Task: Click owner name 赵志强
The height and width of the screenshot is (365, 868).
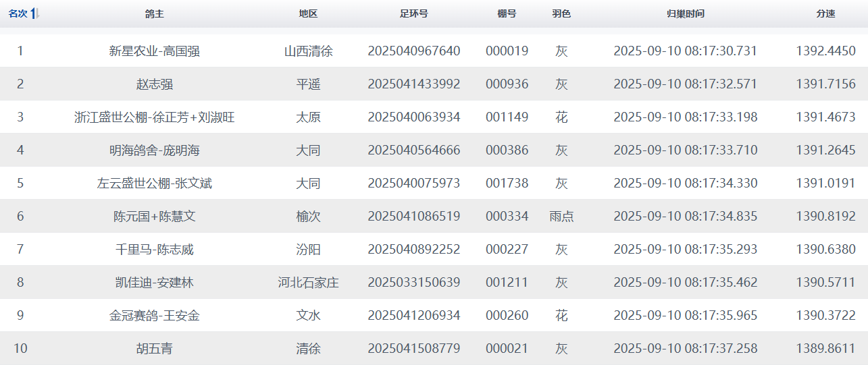Action: (x=154, y=84)
